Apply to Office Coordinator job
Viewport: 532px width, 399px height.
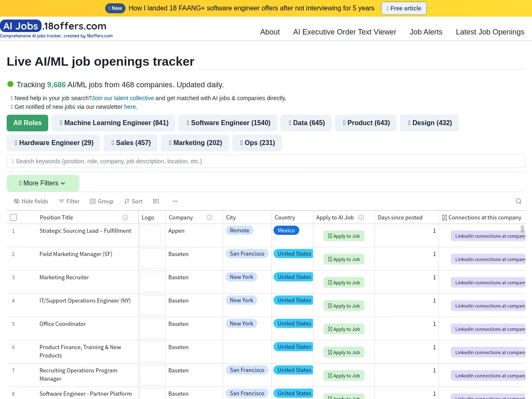tap(344, 329)
